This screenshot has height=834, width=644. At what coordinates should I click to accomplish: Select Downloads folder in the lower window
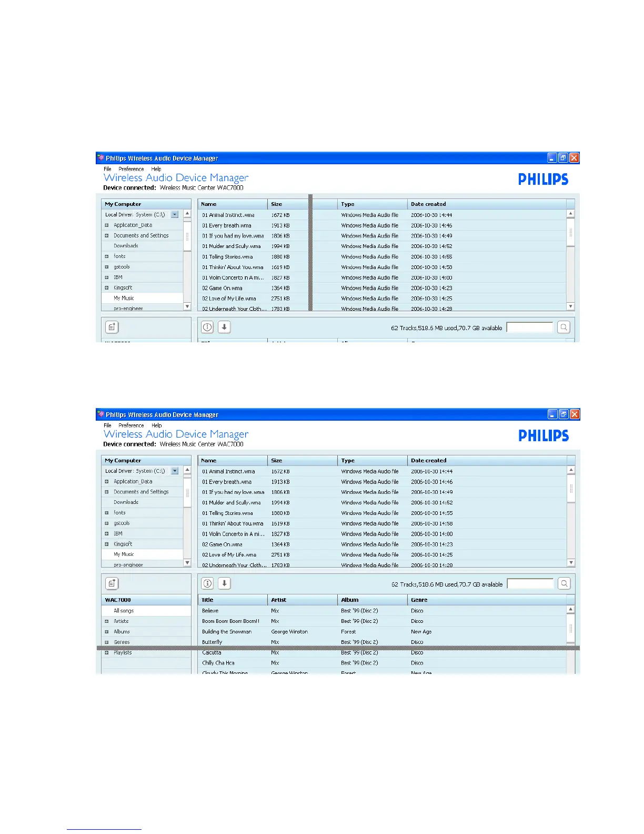click(x=126, y=502)
